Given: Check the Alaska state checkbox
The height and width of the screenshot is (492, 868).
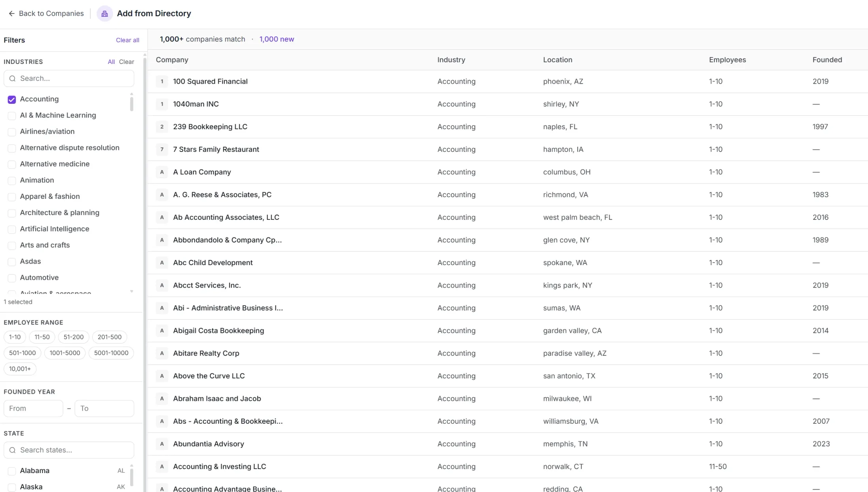Looking at the screenshot, I should [x=12, y=487].
